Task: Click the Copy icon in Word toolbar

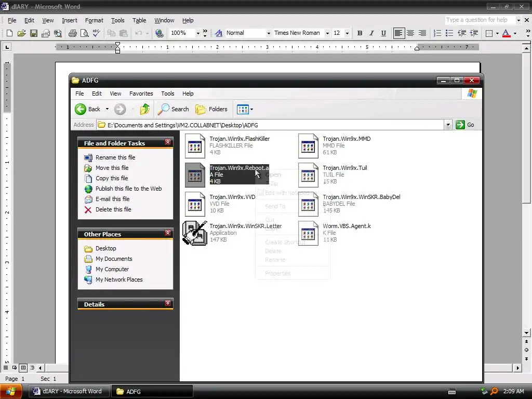Action: (x=111, y=33)
